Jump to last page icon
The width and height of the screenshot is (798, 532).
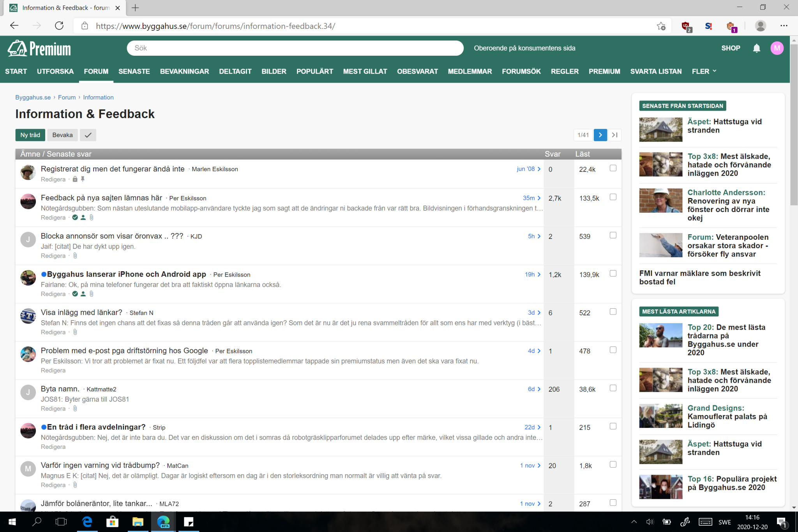click(615, 135)
